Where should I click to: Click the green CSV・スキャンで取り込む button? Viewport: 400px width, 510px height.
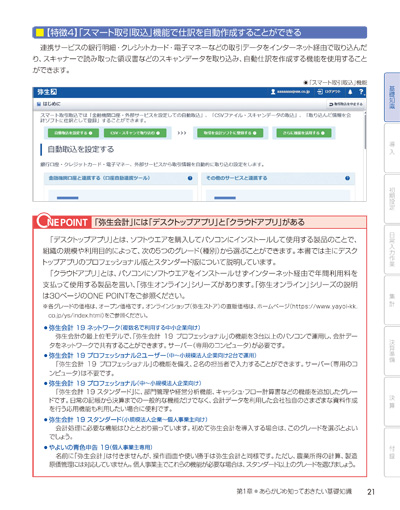tap(135, 133)
